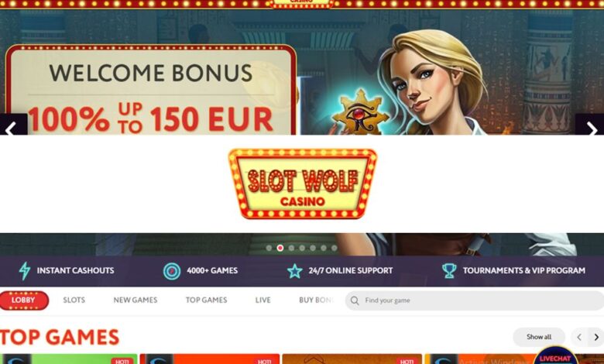Click the target icon beside 4000+ Games
The height and width of the screenshot is (364, 604).
172,271
